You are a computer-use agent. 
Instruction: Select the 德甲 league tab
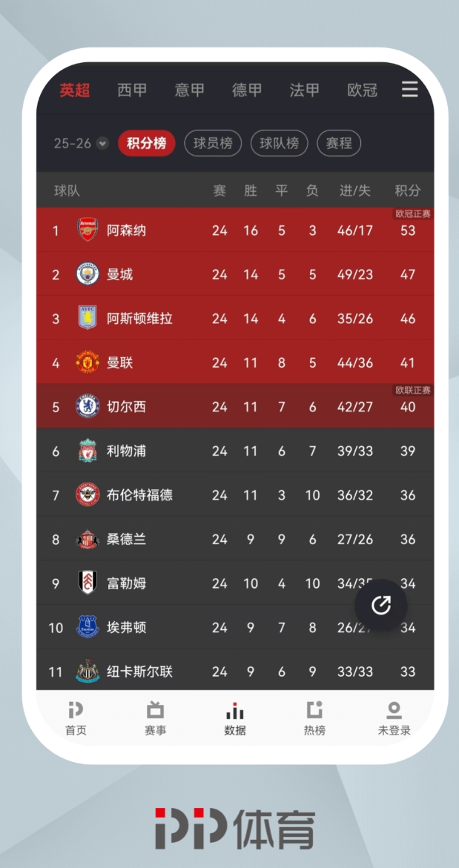(246, 89)
